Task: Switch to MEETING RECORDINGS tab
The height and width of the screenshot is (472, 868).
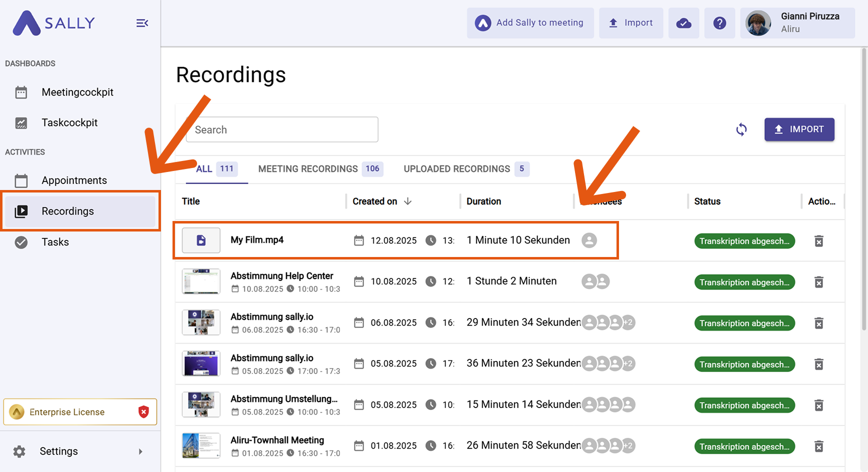Action: (x=320, y=169)
